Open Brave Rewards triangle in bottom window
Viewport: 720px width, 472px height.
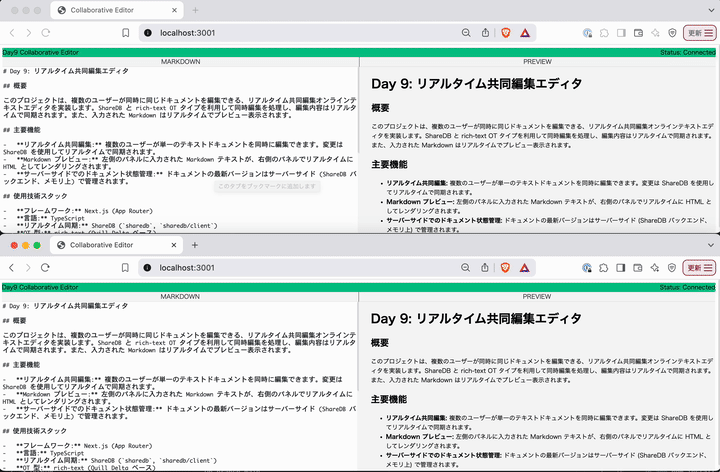pos(524,268)
